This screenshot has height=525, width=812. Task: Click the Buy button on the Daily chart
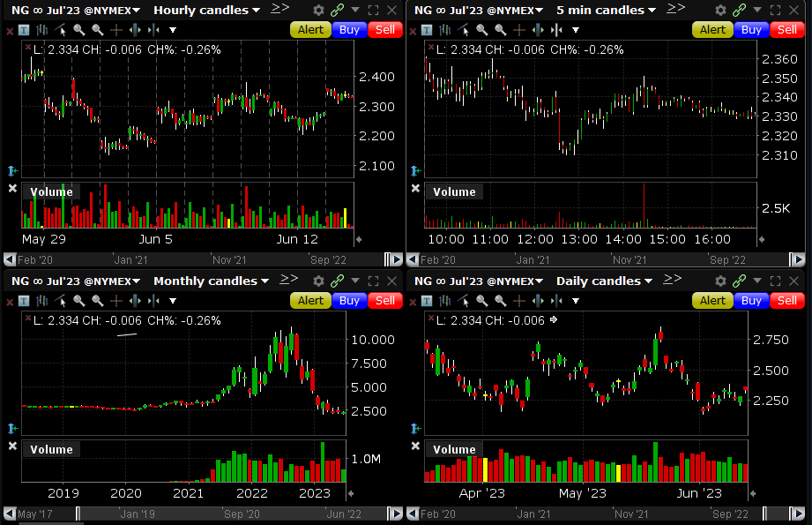click(751, 300)
